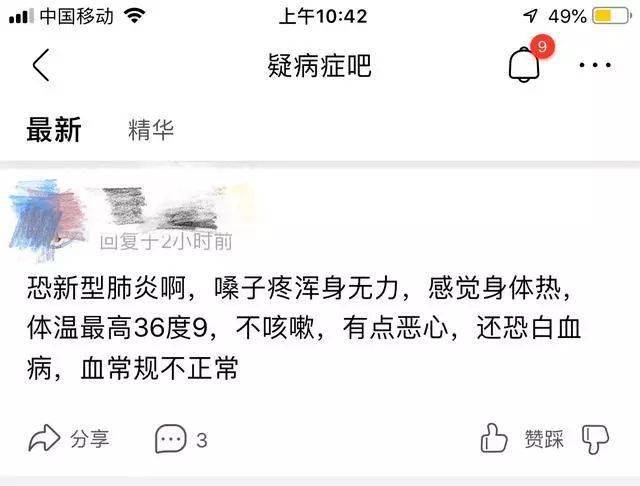Tap the 回复于2小时前 timestamp

pos(166,242)
